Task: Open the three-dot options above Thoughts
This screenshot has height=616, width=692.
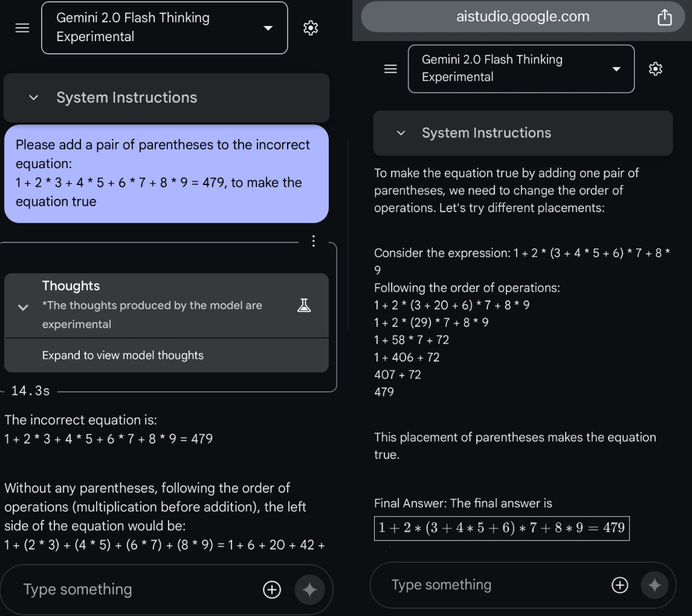Action: [313, 241]
